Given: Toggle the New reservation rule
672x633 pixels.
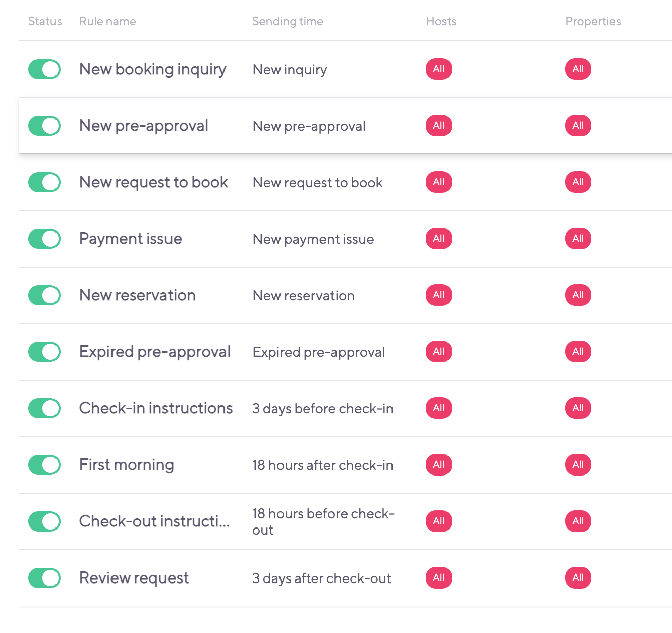Looking at the screenshot, I should 44,295.
